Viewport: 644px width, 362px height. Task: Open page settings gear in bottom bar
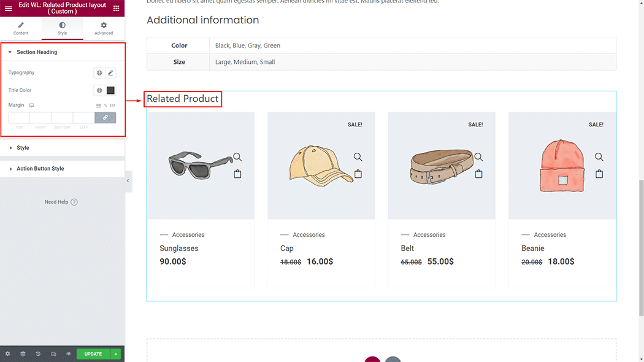point(7,354)
